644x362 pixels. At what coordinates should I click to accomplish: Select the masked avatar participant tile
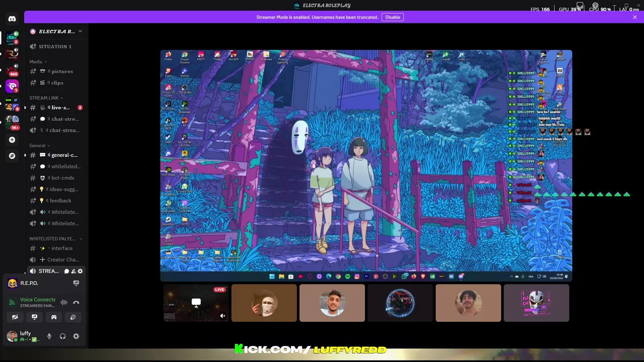(264, 303)
